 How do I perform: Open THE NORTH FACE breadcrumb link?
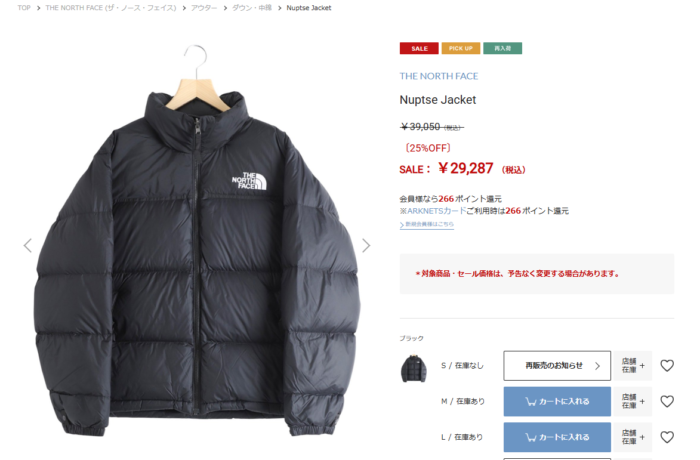111,8
